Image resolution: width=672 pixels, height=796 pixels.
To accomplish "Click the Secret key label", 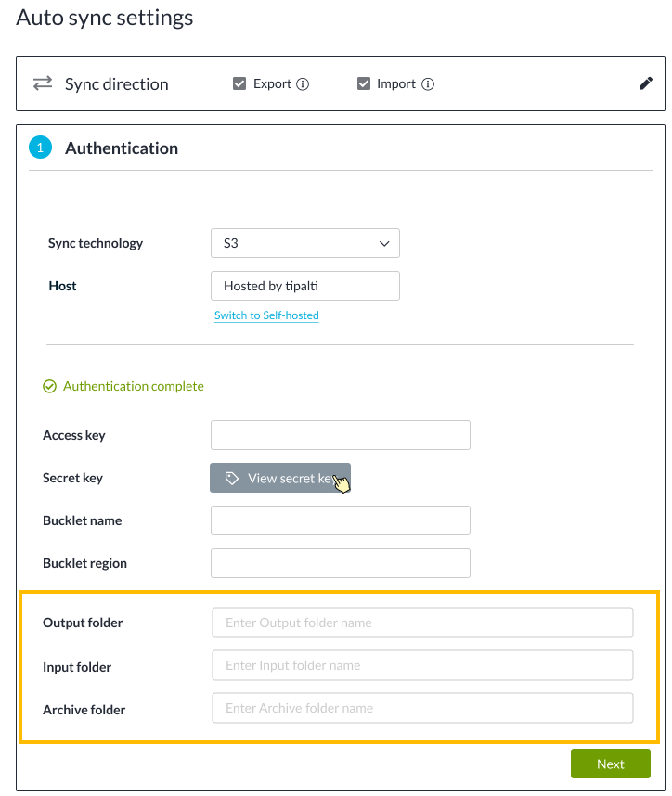I will point(72,478).
